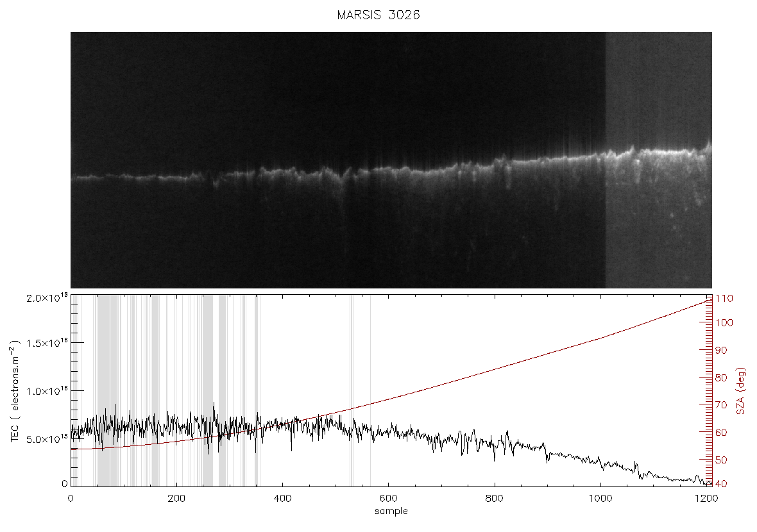
Task: Select the 800 tick on the sample axis
Action: tap(495, 498)
